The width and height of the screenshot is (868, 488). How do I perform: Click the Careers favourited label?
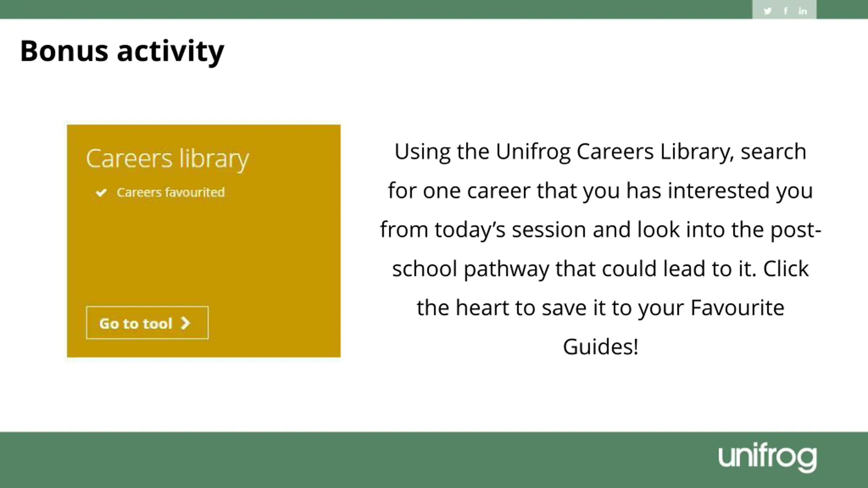pos(171,192)
